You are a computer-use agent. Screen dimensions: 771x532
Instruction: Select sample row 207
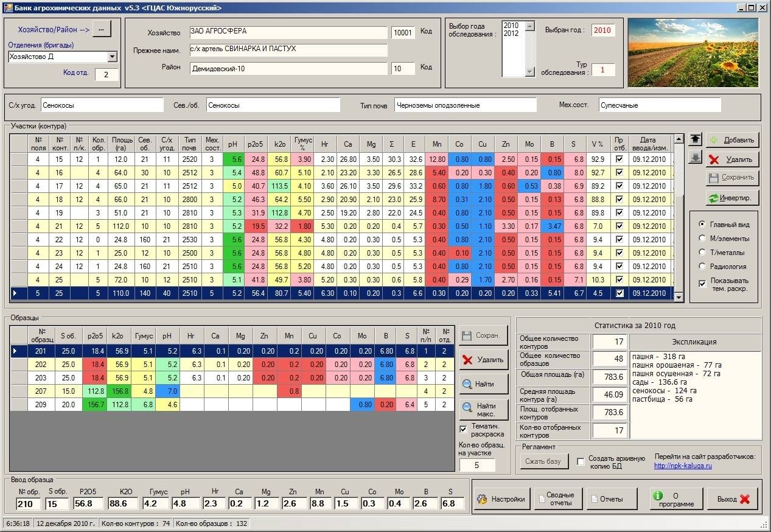[x=232, y=391]
